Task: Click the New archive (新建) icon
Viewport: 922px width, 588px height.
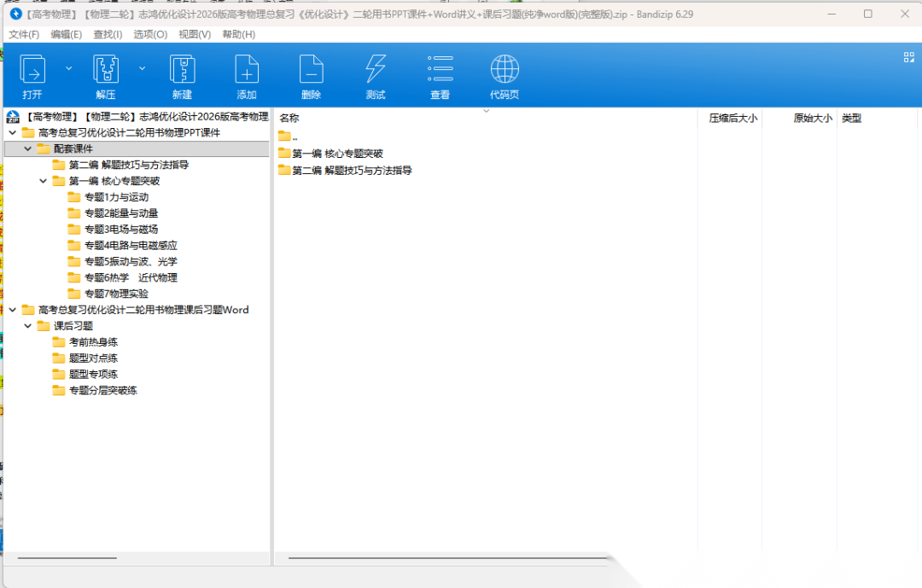Action: click(x=182, y=70)
